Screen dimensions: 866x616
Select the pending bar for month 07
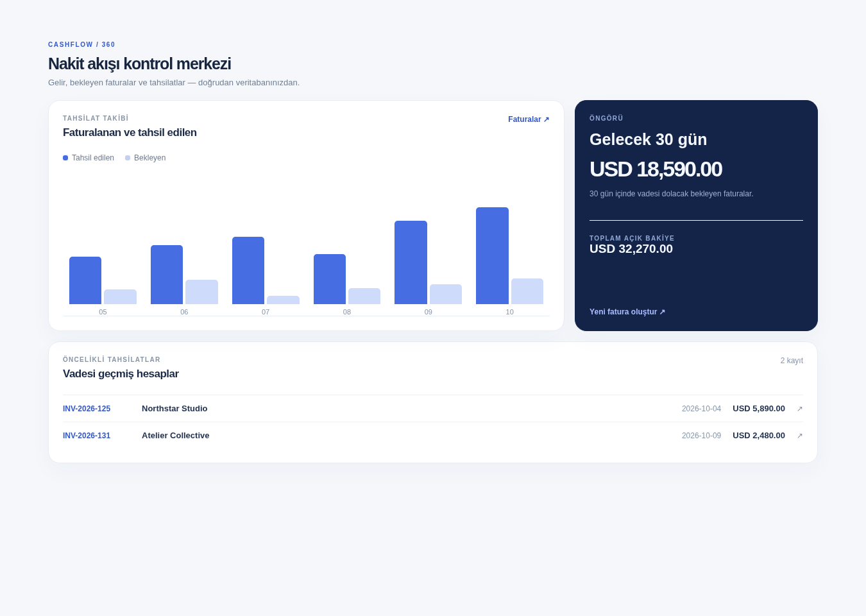(x=283, y=300)
